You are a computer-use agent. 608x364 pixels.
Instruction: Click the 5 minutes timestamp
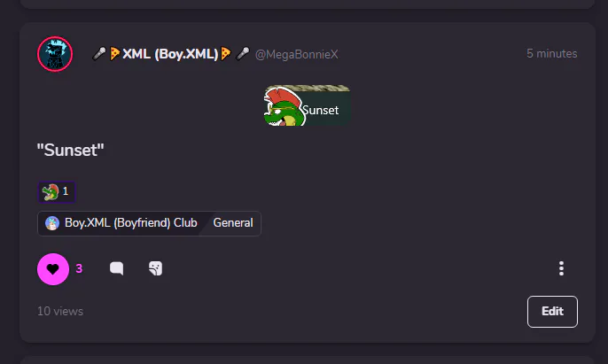pos(552,53)
